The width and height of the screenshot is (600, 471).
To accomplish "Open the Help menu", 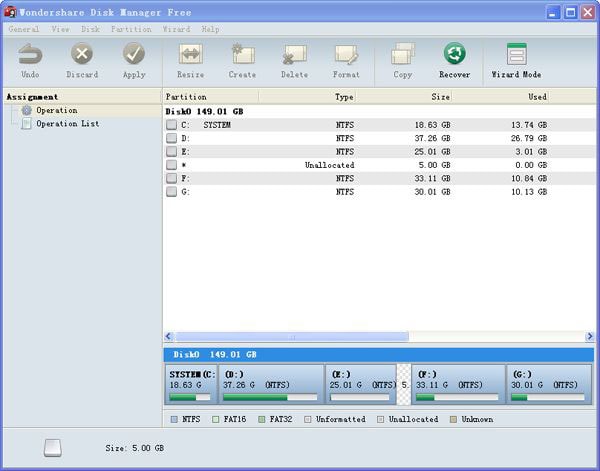I will [x=210, y=29].
